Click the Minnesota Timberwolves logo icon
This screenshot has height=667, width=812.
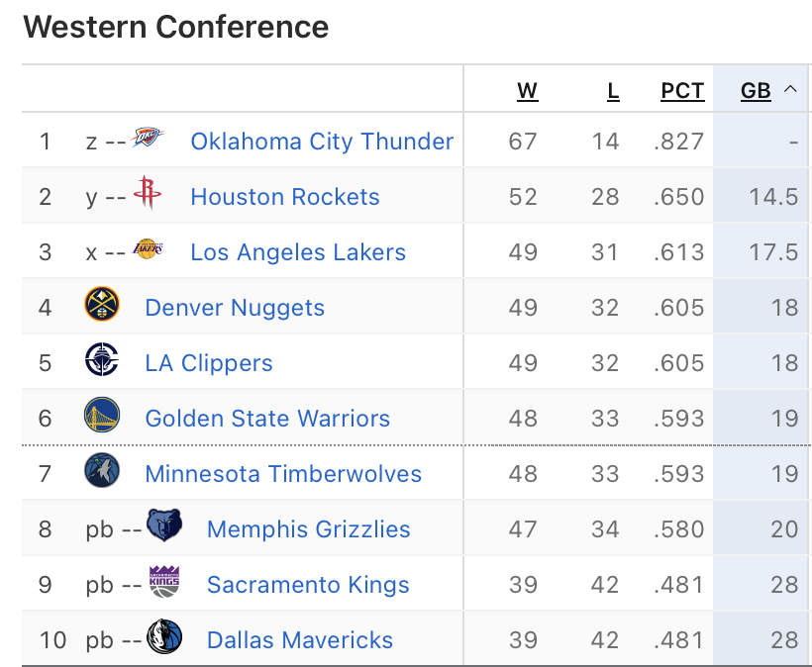tap(102, 471)
